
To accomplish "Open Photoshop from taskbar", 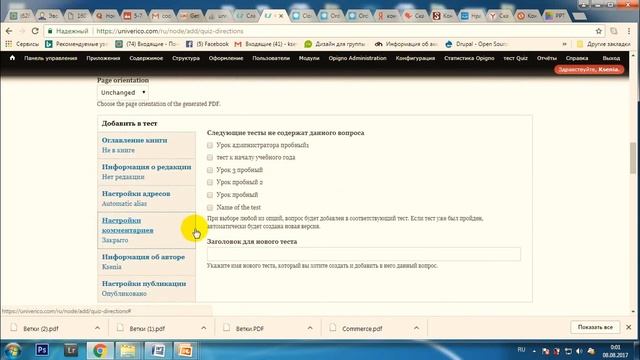I will (x=42, y=350).
